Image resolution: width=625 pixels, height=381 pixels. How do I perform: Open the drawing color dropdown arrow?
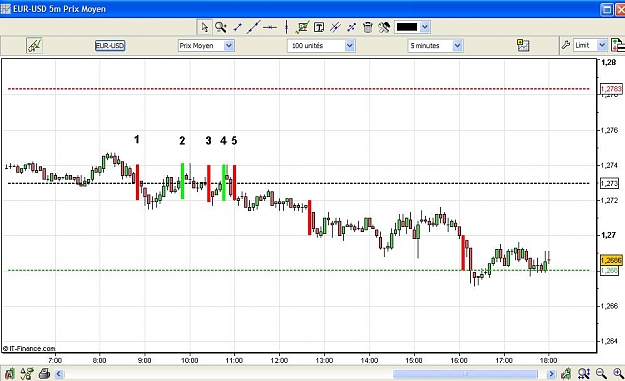pos(425,27)
